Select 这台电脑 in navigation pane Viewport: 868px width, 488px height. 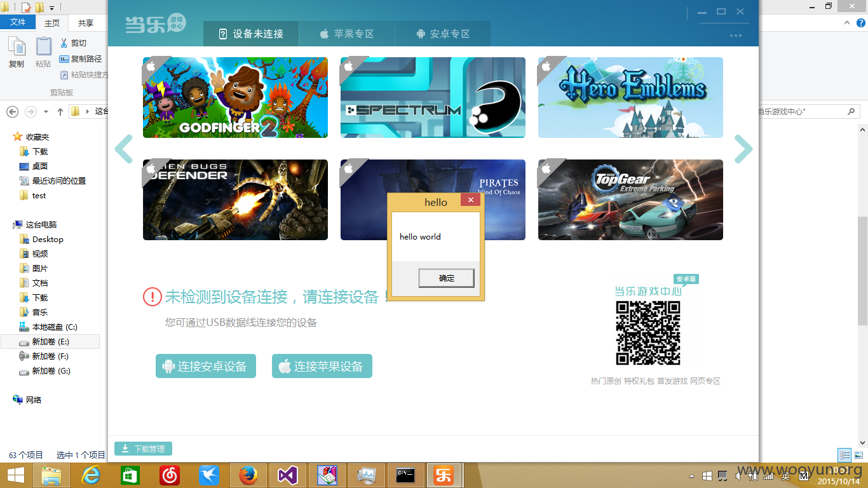(35, 224)
